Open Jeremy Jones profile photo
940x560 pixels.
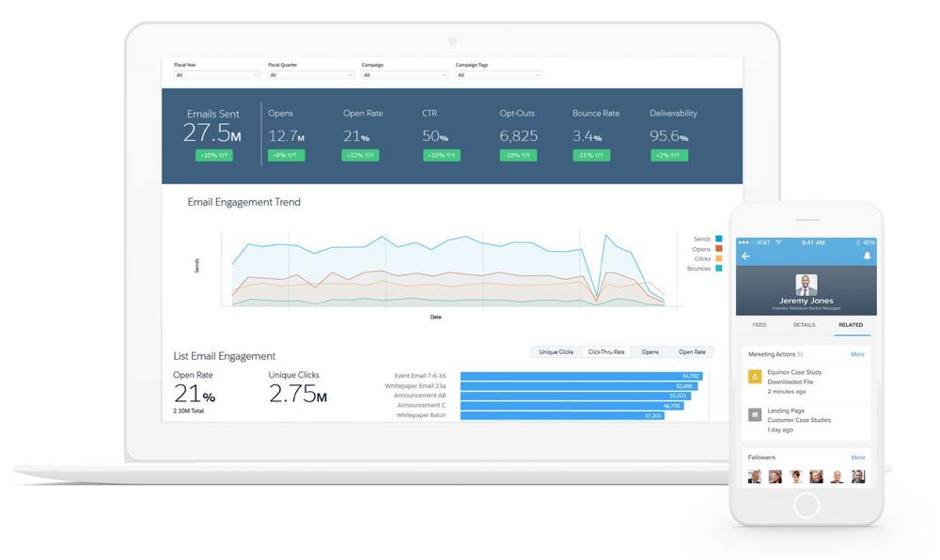click(806, 285)
